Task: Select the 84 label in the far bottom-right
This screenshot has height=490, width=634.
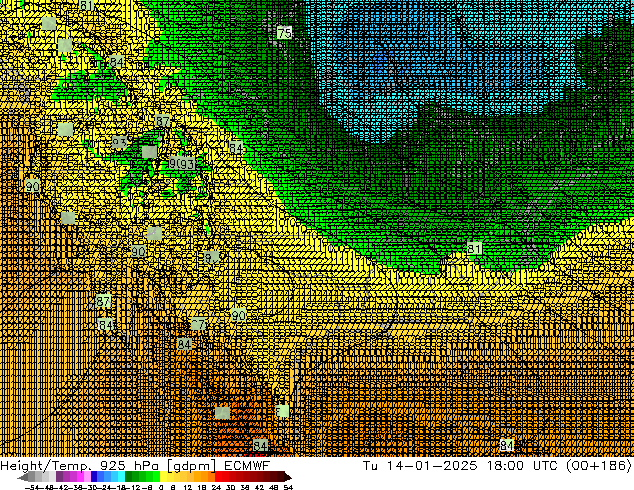Action: 507,445
